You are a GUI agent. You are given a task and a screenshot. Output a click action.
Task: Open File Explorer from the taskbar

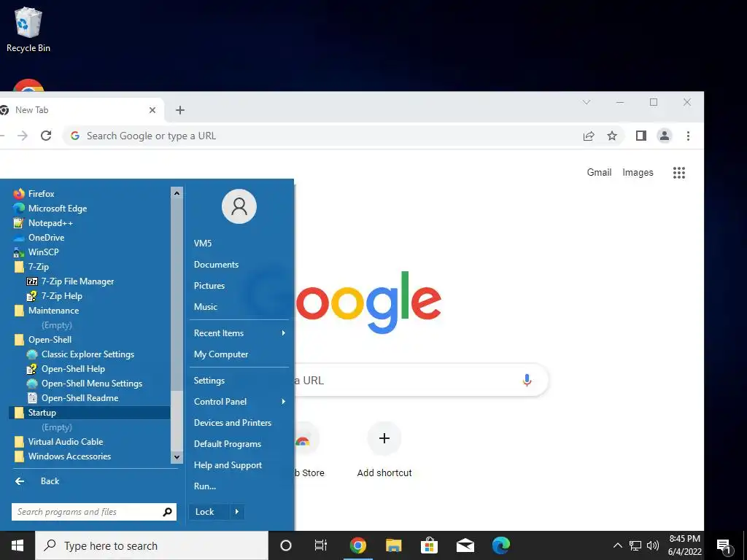coord(393,545)
